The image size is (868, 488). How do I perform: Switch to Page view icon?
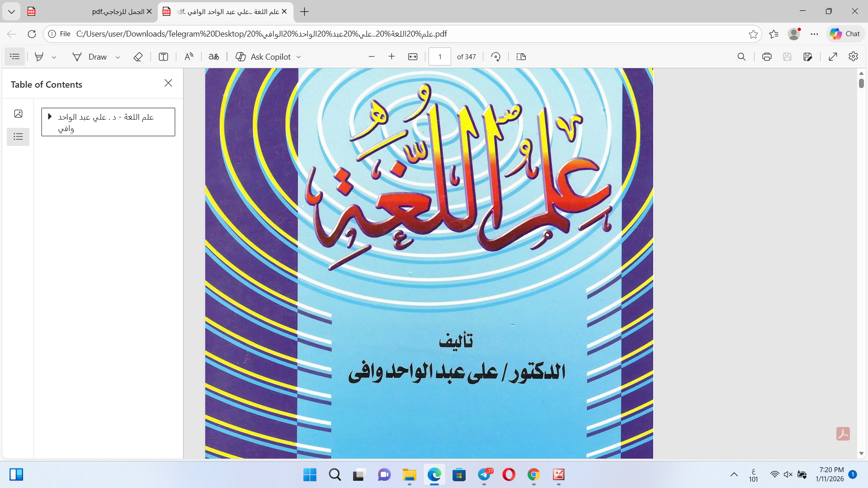pyautogui.click(x=521, y=56)
